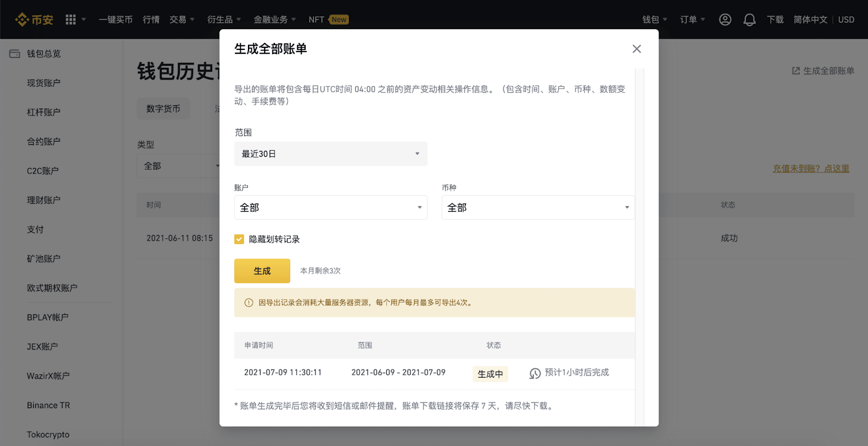
Task: Open the 币种 dropdown selector
Action: tap(538, 208)
